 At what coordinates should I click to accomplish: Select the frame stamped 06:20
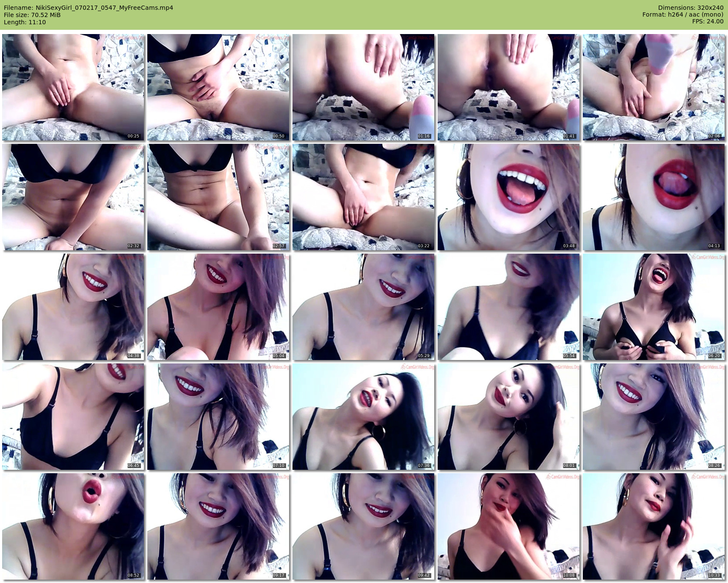pyautogui.click(x=654, y=307)
